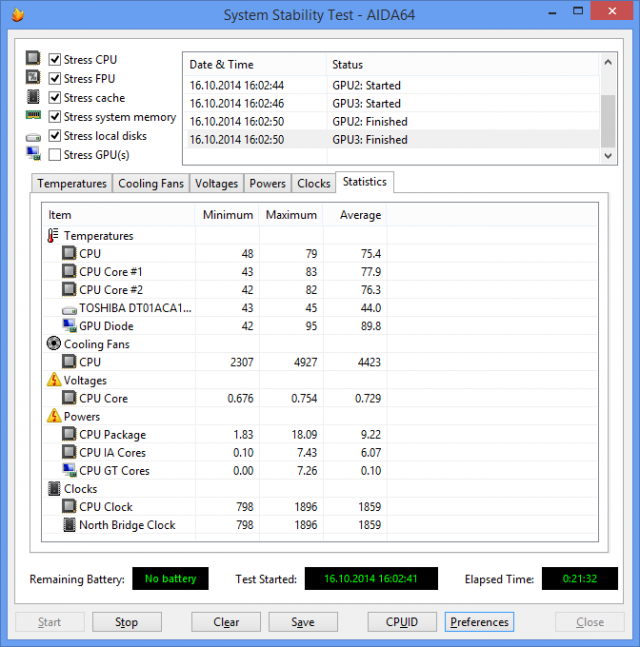Click the FPU icon beside Stress FPU

(x=33, y=77)
